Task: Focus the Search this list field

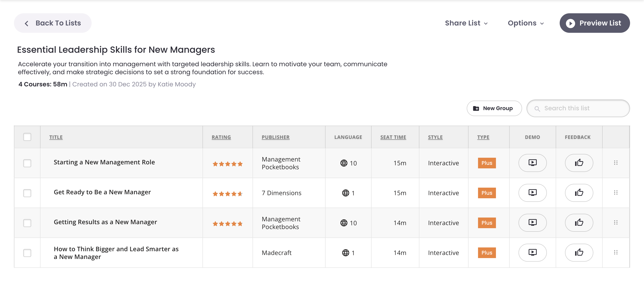Action: coord(582,108)
